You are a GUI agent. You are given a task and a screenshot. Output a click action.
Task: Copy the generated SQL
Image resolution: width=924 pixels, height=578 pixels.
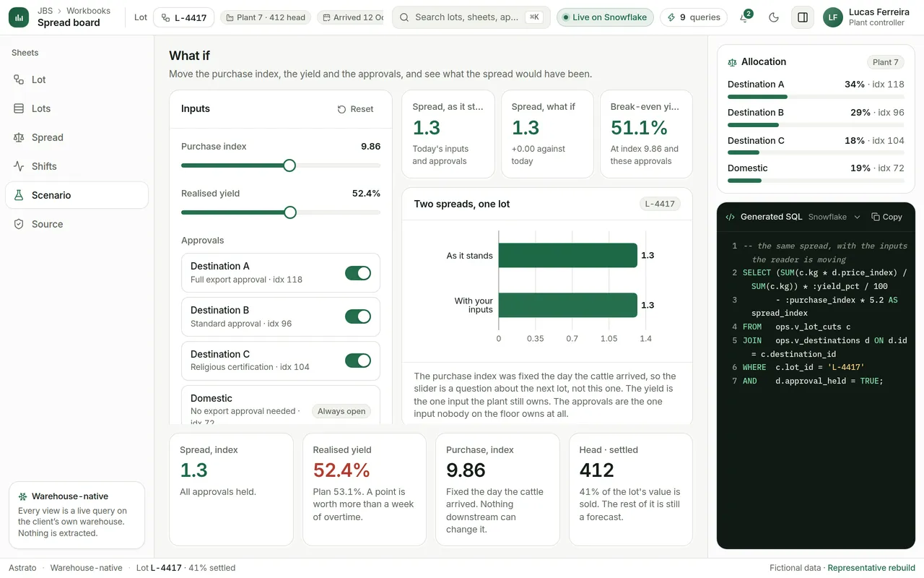coord(886,217)
